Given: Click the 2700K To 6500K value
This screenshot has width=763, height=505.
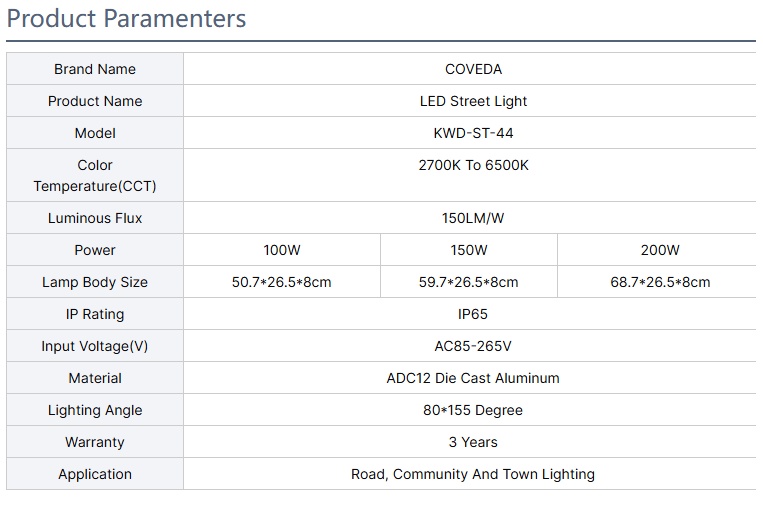Looking at the screenshot, I should [473, 165].
